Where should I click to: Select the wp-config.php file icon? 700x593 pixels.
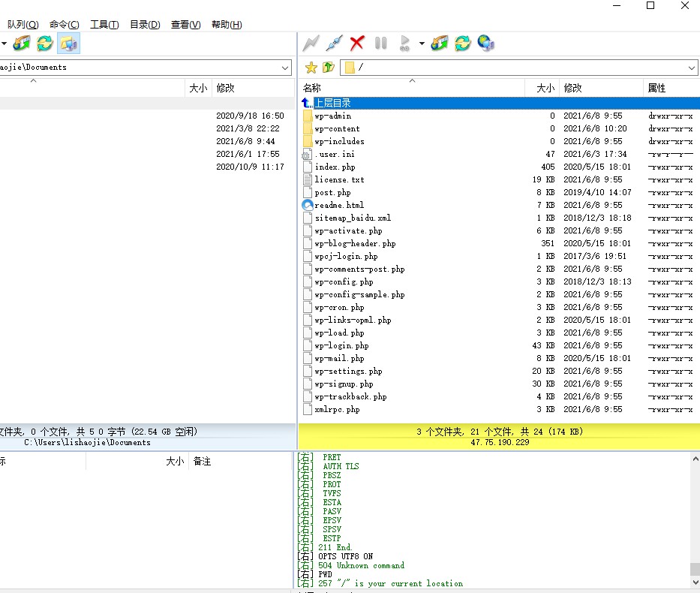pos(307,281)
